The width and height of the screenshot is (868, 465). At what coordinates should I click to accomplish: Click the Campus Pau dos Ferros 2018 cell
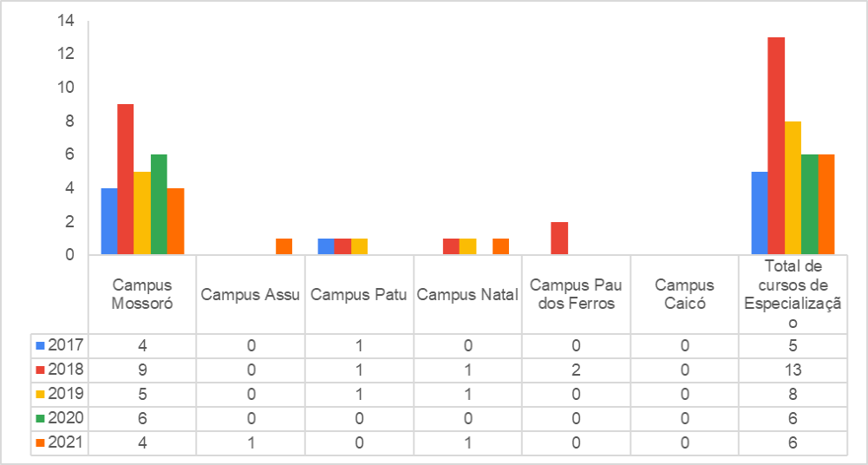pos(576,370)
